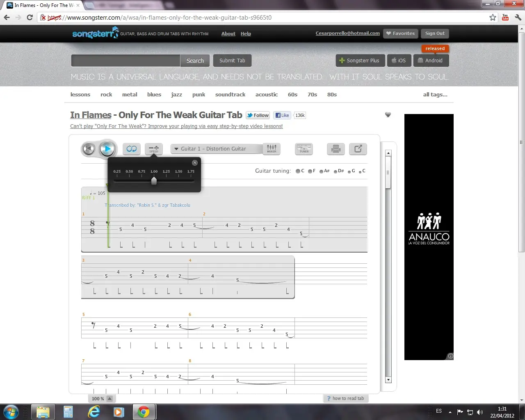This screenshot has height=420, width=525.
Task: Open Cesarporrello@hotmail.com account link
Action: 348,33
